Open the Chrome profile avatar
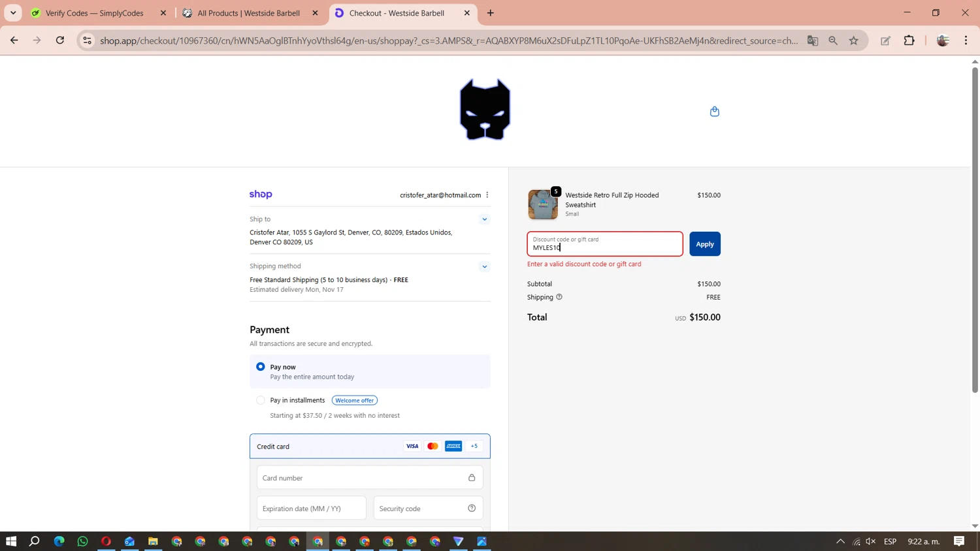This screenshot has height=551, width=980. [x=943, y=40]
